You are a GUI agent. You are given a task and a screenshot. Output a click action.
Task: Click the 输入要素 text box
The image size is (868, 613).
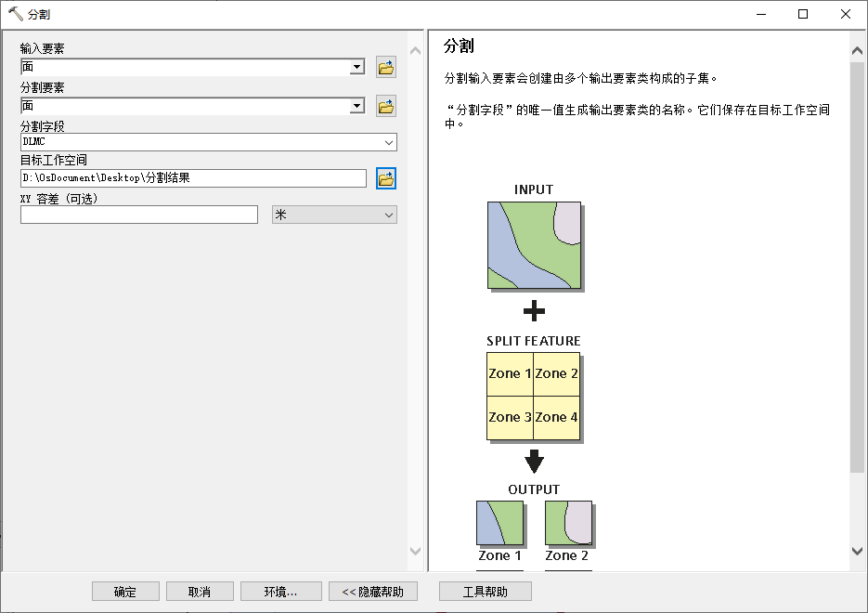coord(186,67)
